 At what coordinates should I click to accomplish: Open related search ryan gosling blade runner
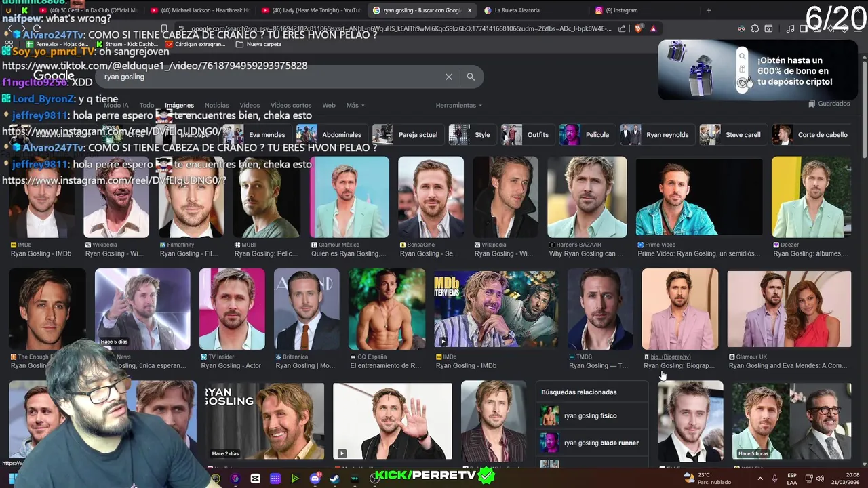click(x=591, y=443)
